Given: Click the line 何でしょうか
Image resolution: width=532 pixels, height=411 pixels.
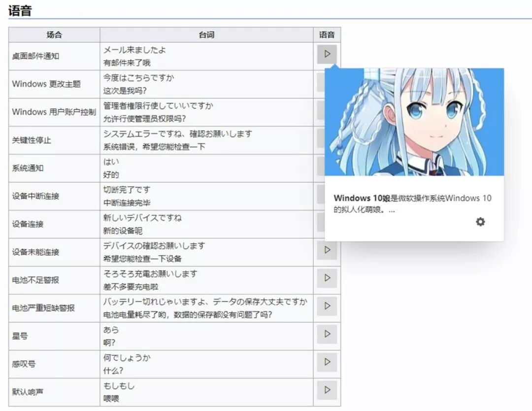Looking at the screenshot, I should [127, 358].
